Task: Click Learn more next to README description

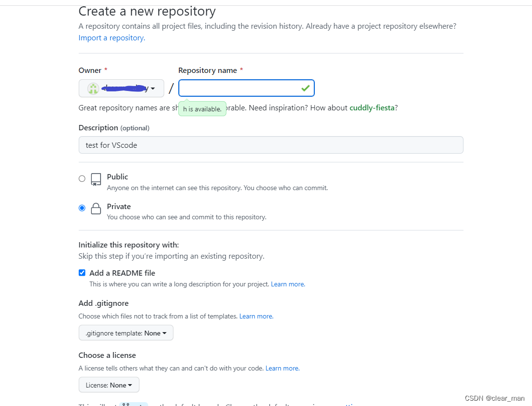Action: [287, 284]
